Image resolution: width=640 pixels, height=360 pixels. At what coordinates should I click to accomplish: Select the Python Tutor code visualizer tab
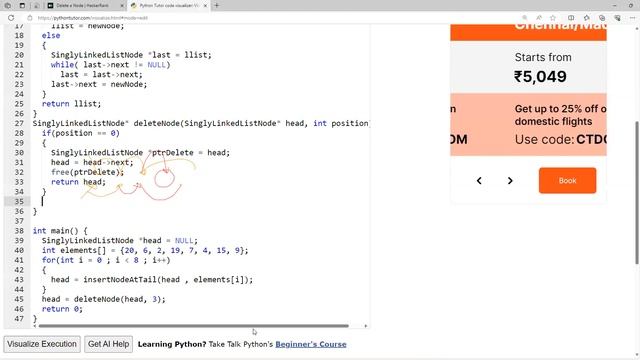pos(169,6)
